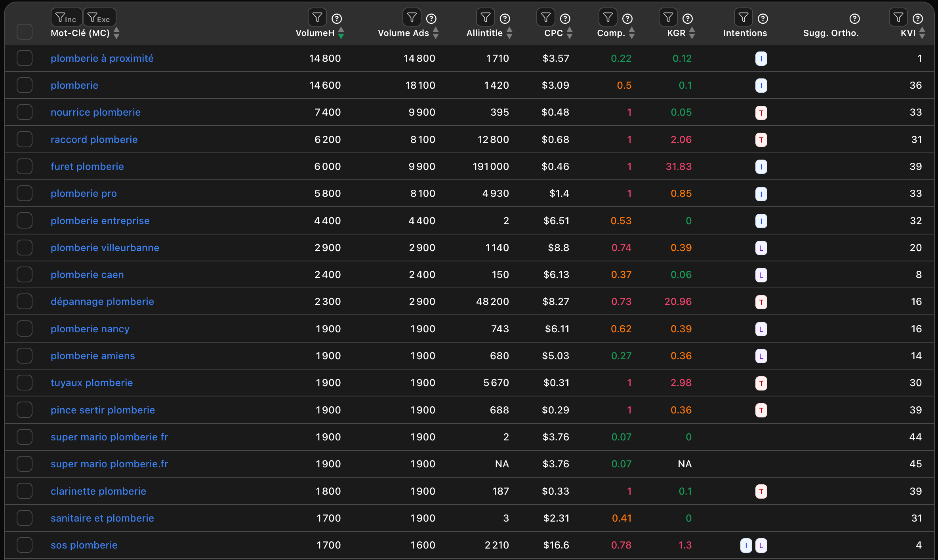The width and height of the screenshot is (938, 560).
Task: Click the T intent badge for nourrice plomberie
Action: click(x=761, y=113)
